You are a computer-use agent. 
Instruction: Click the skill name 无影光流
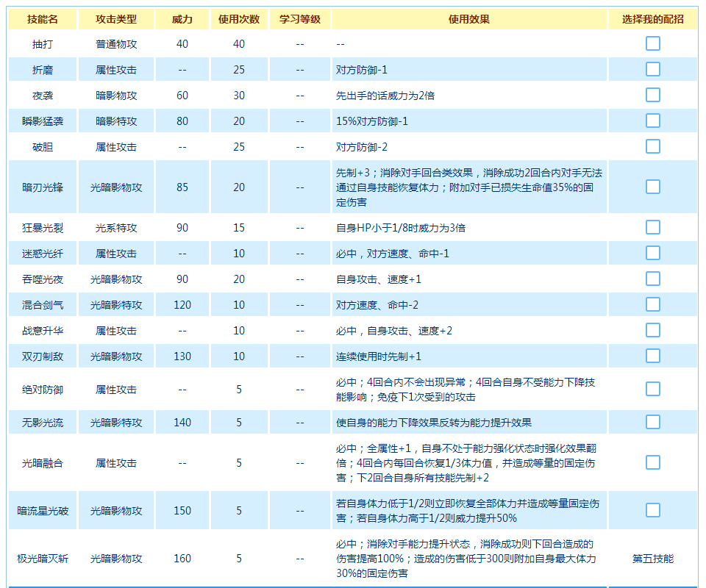tap(43, 423)
